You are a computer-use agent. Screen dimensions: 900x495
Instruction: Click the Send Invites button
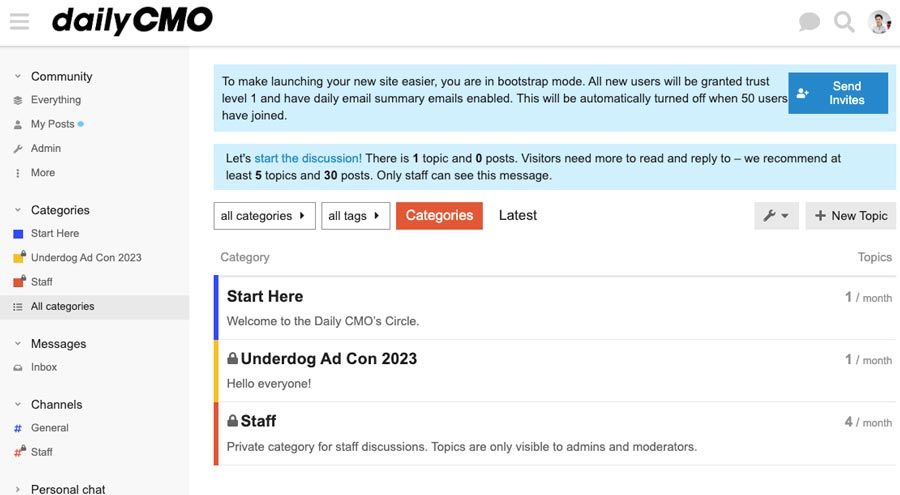tap(837, 93)
